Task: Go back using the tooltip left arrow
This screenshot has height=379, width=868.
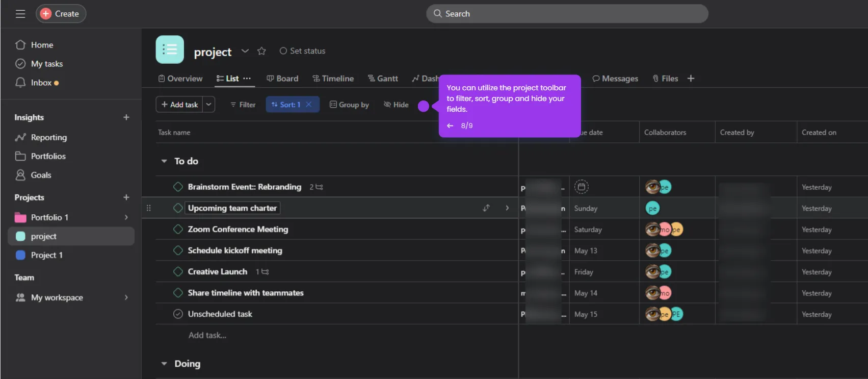Action: pos(450,125)
